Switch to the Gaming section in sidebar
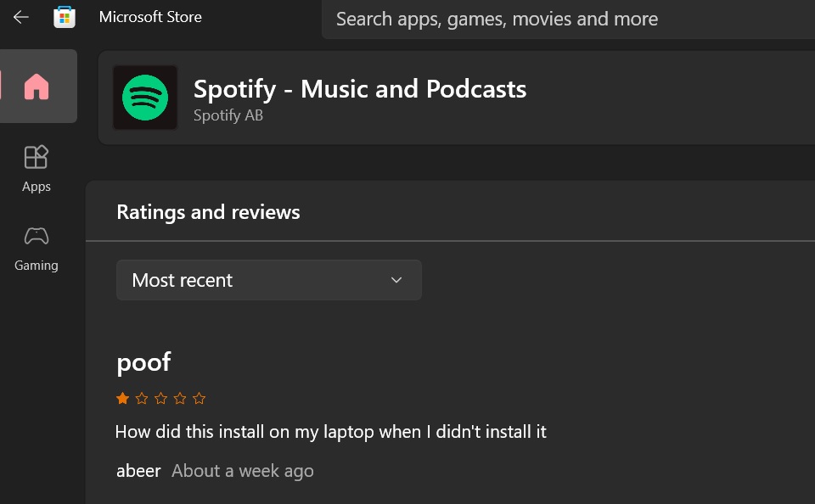 pos(37,247)
